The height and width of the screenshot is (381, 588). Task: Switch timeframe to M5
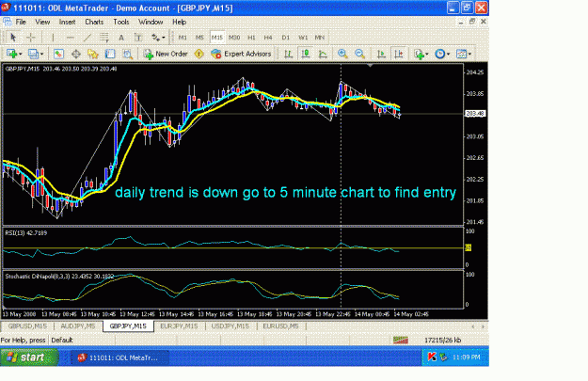pos(199,37)
